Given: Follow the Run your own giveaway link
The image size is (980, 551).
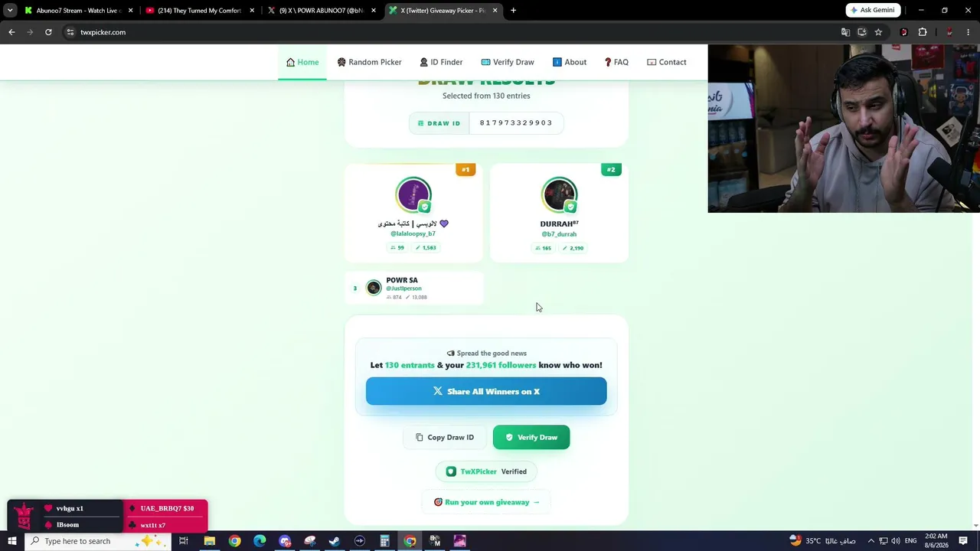Looking at the screenshot, I should point(486,502).
